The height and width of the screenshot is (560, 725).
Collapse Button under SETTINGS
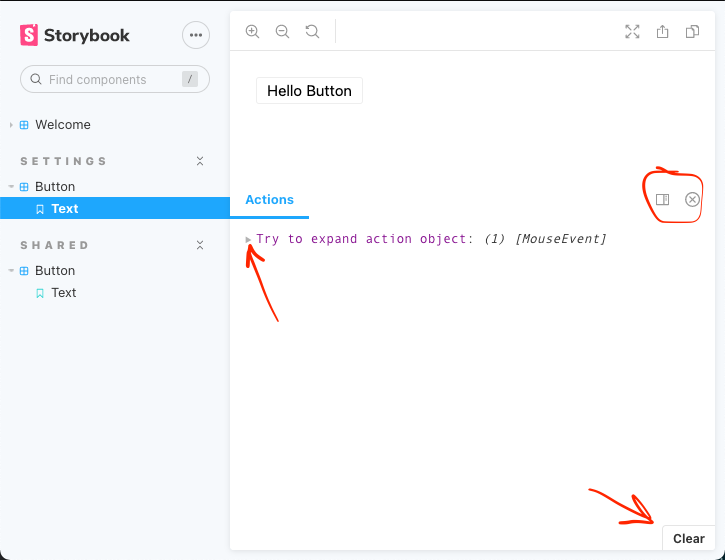click(x=11, y=186)
